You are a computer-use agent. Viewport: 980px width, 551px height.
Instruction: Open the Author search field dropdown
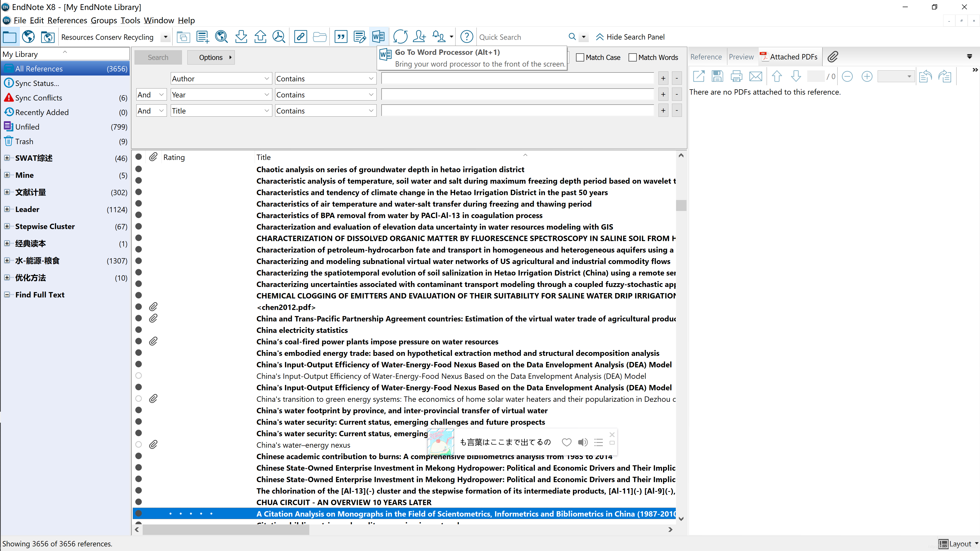(x=266, y=79)
